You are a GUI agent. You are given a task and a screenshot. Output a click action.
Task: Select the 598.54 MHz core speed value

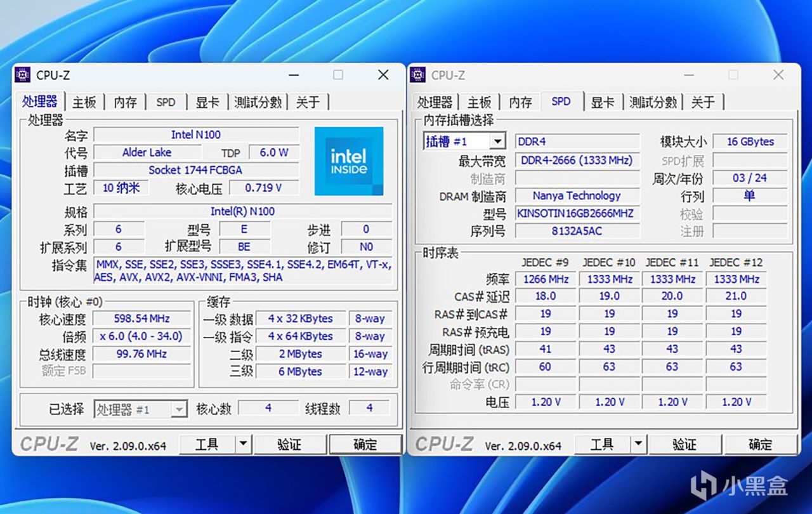click(x=142, y=319)
